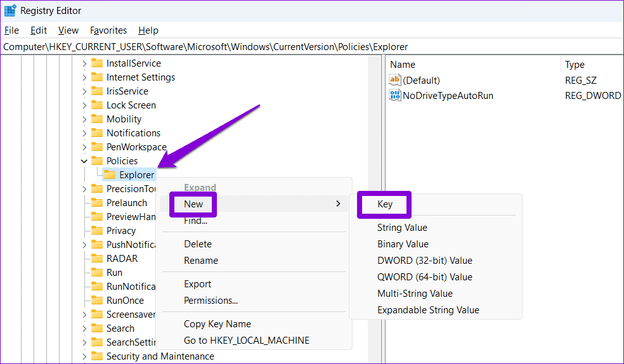The image size is (624, 364).
Task: Open the Edit menu
Action: [39, 30]
